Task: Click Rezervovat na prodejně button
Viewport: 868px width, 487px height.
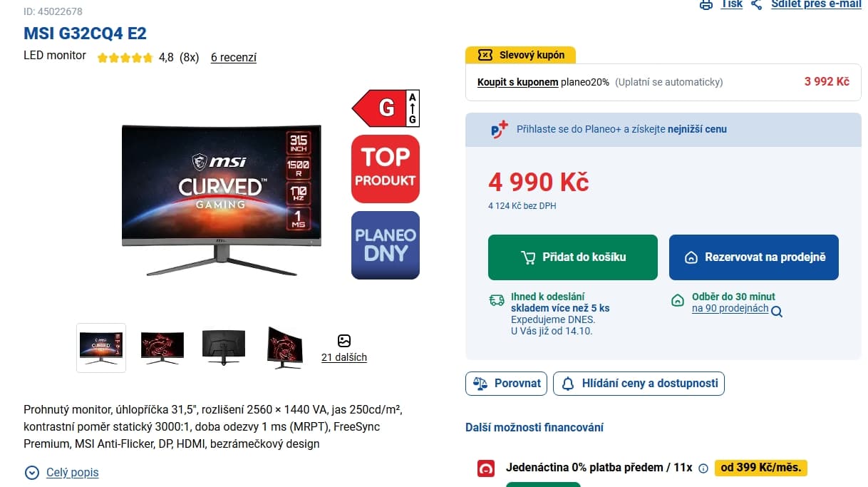Action: pos(754,257)
